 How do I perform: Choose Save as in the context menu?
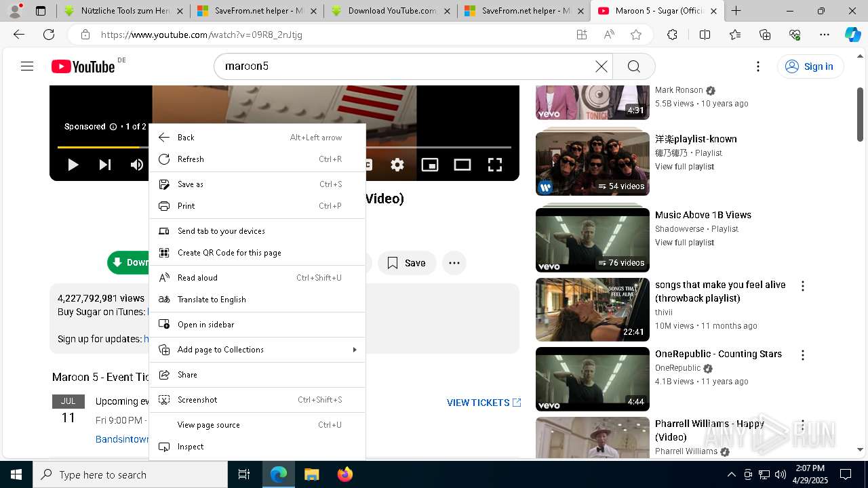point(257,184)
